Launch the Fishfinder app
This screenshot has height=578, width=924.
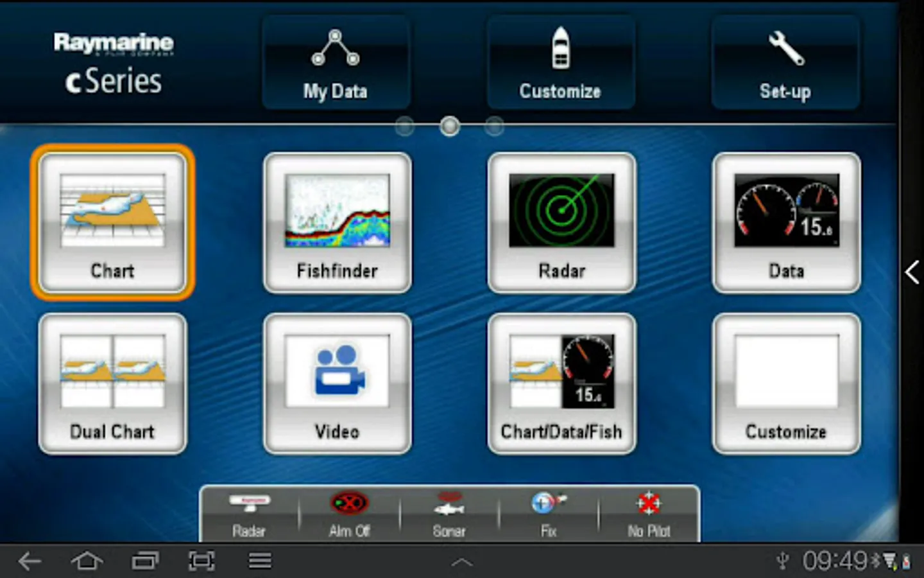337,222
